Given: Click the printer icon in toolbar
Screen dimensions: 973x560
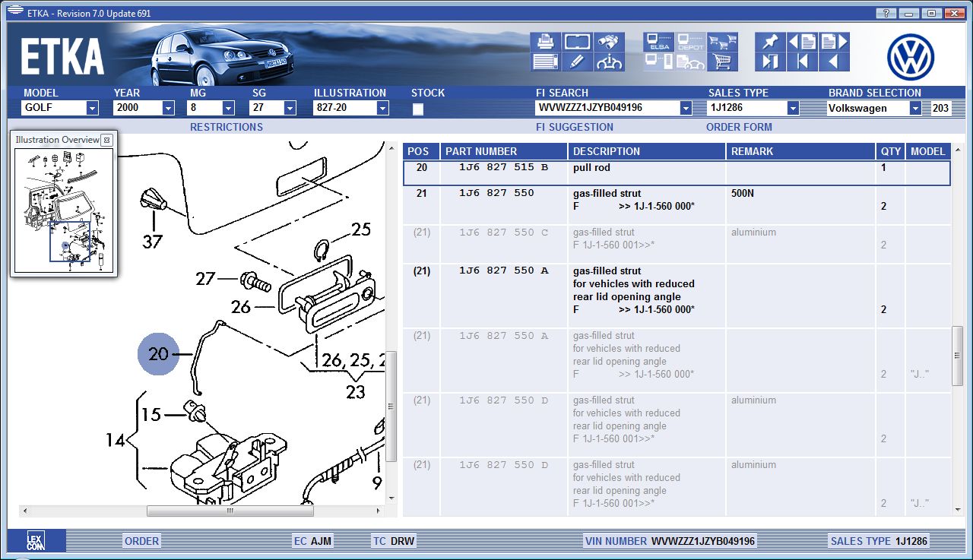Looking at the screenshot, I should (546, 42).
